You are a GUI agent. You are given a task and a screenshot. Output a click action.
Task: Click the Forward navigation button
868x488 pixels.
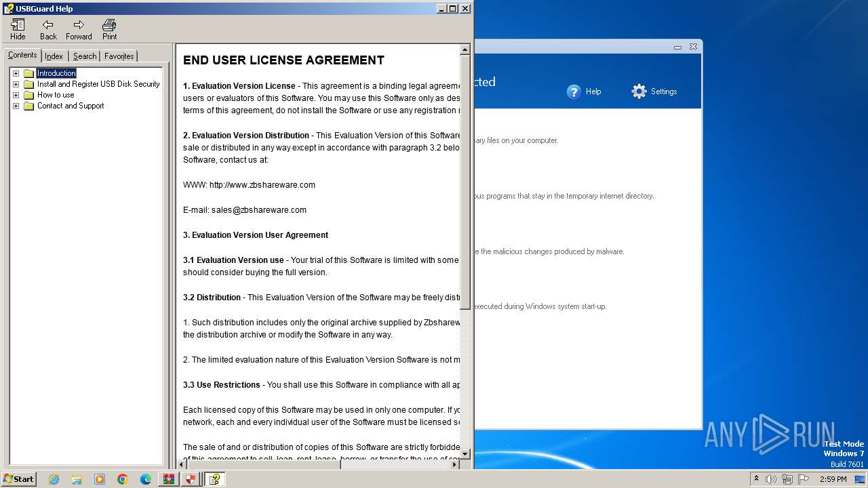point(79,29)
